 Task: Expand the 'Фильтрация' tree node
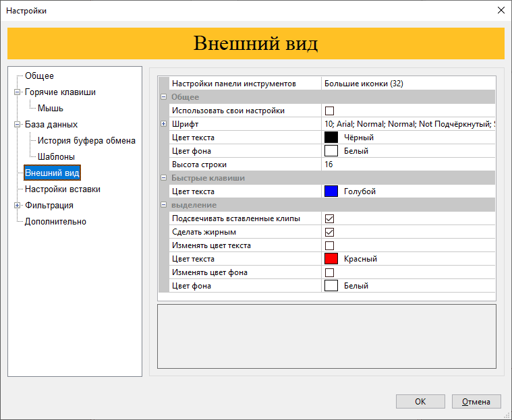18,206
